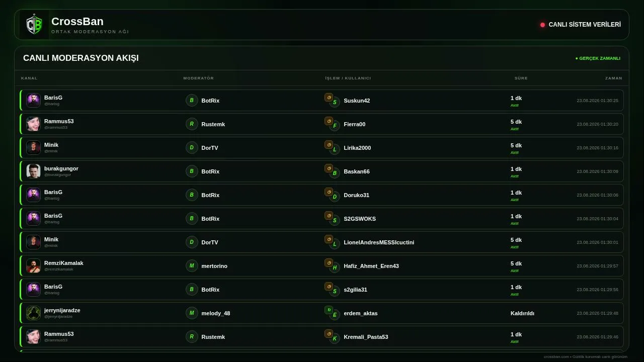Viewport: 644px width, 362px height.
Task: Open burakgungor channel avatar
Action: [x=33, y=171]
